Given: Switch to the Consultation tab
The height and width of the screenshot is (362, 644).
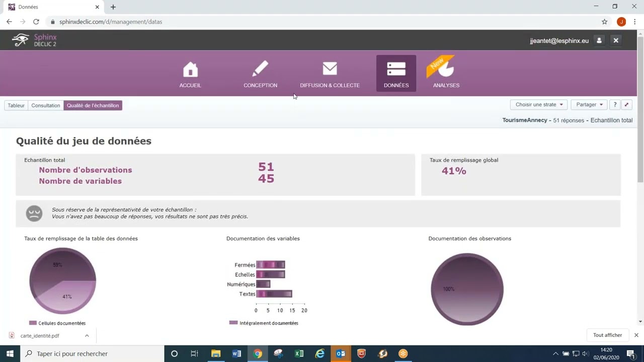Looking at the screenshot, I should [x=45, y=105].
